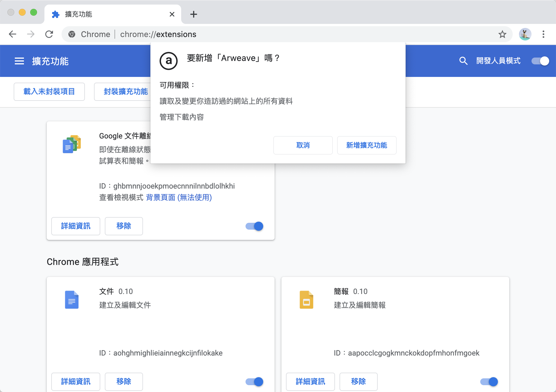Disable the 簡報 app toggle
Viewport: 556px width, 392px height.
pos(489,382)
